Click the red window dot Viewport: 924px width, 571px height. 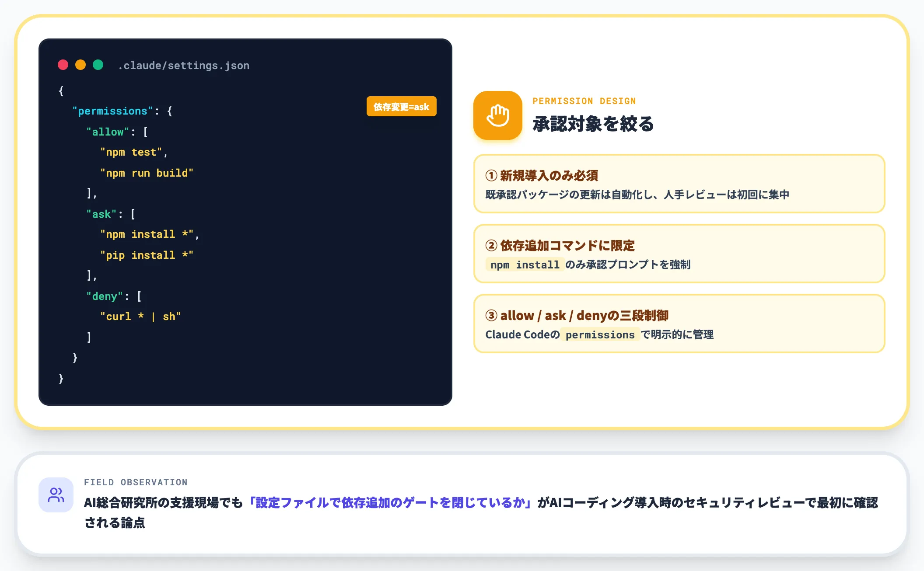coord(63,65)
